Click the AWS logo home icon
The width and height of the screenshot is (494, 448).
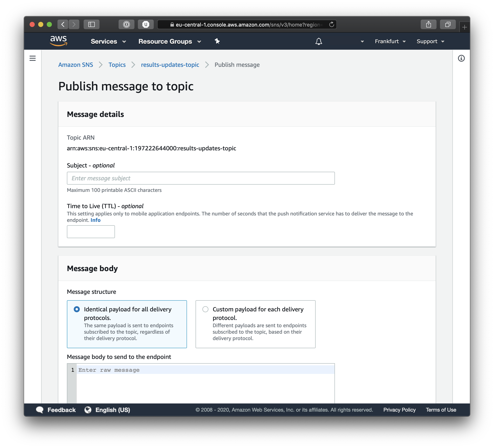tap(58, 41)
